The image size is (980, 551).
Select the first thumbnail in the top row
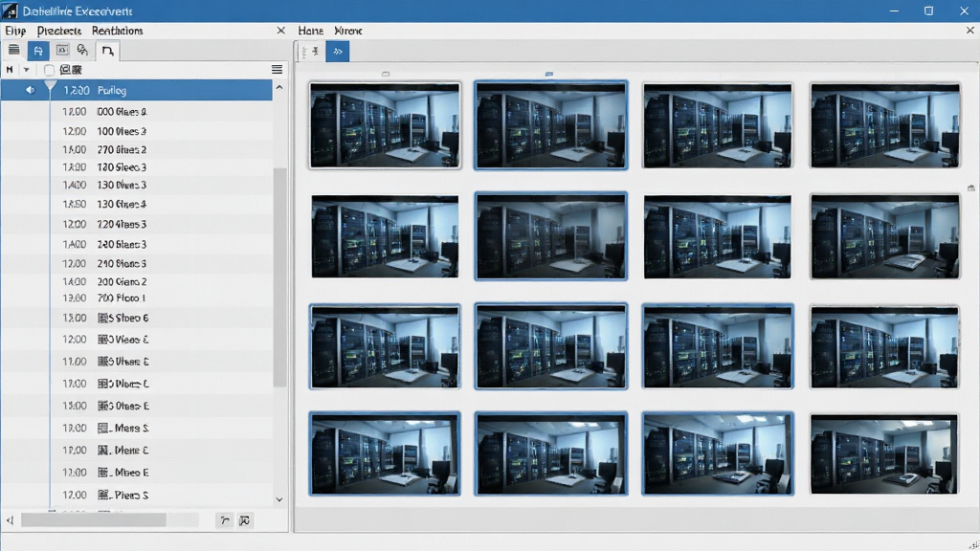(385, 125)
